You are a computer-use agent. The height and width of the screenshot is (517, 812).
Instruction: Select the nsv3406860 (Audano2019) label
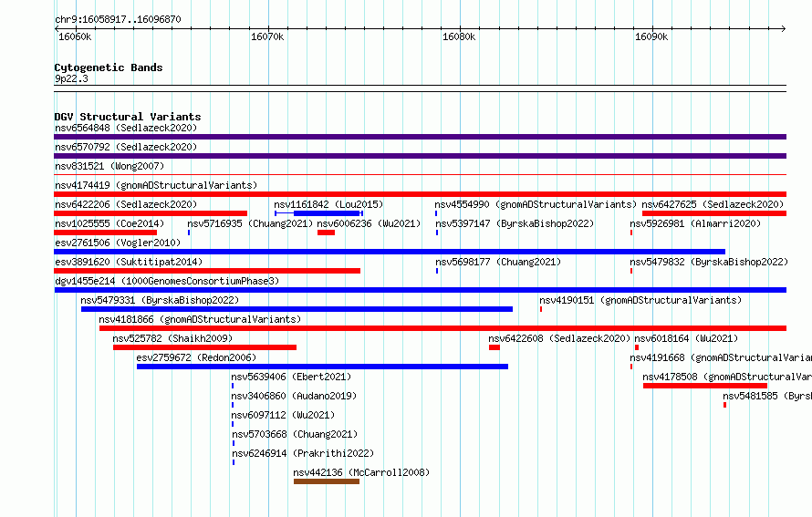[294, 396]
